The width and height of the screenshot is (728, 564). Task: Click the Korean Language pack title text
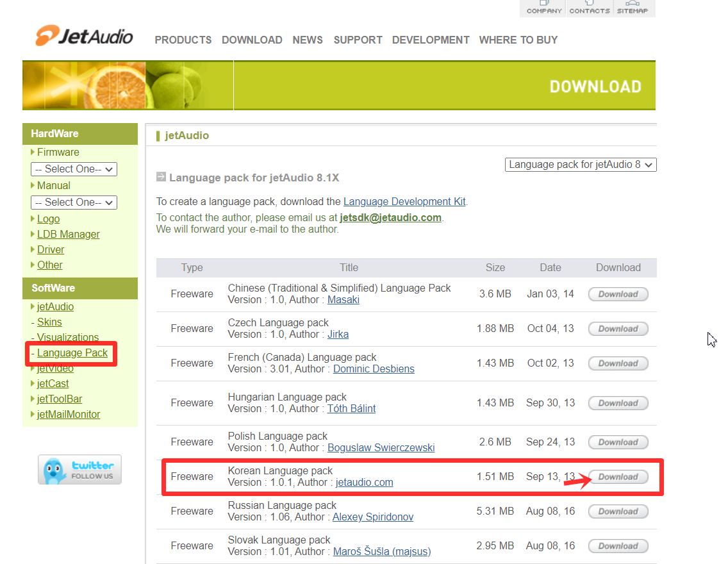(280, 470)
